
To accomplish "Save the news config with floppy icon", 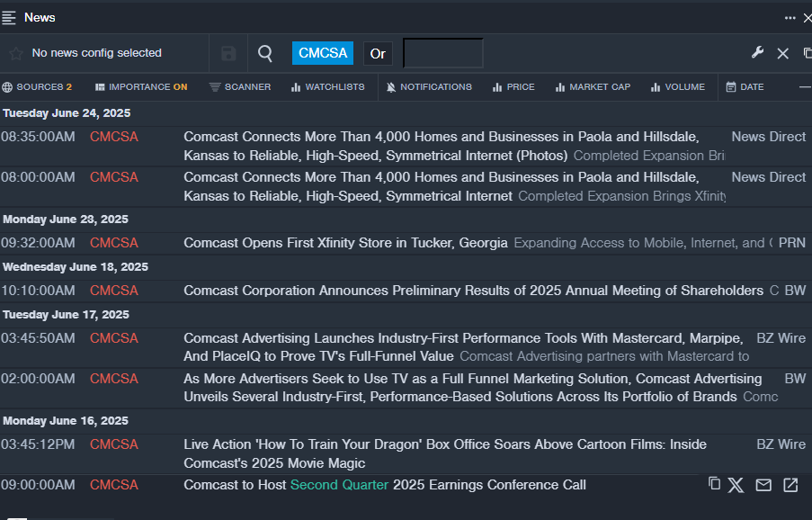I will 228,53.
